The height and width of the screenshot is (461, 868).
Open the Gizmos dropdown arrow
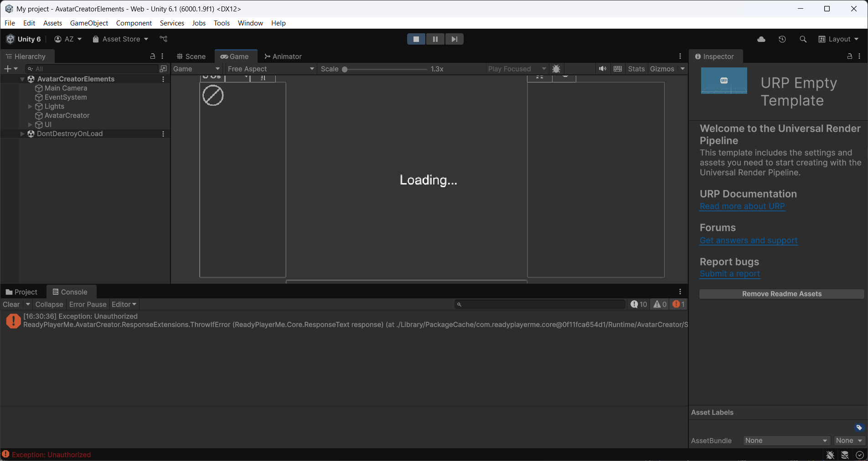click(x=682, y=69)
